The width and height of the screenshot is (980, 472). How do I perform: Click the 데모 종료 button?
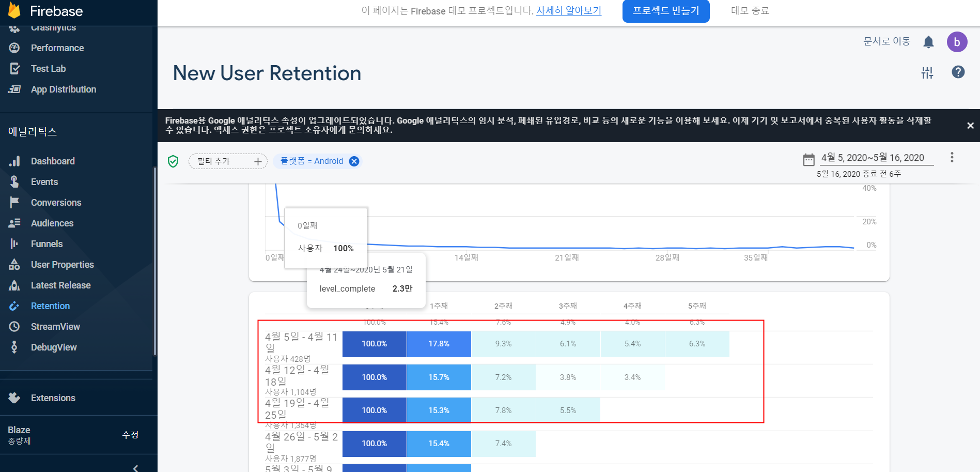click(750, 11)
